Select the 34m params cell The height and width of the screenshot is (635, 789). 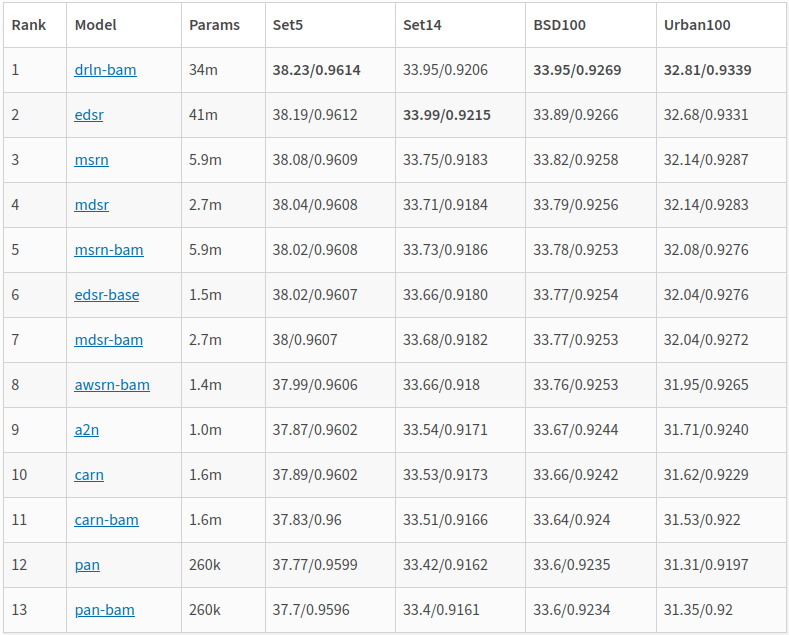point(203,70)
